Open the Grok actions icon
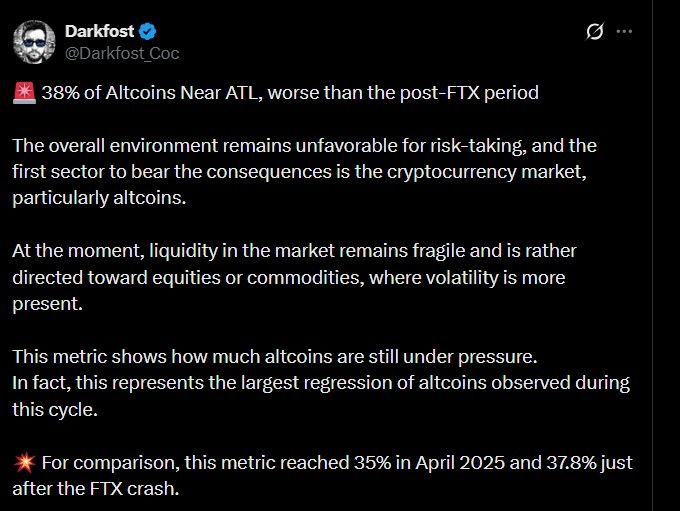This screenshot has width=680, height=511. click(594, 32)
